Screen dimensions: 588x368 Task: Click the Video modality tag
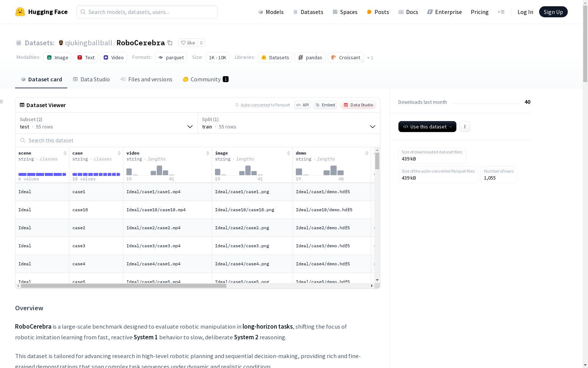click(x=114, y=57)
